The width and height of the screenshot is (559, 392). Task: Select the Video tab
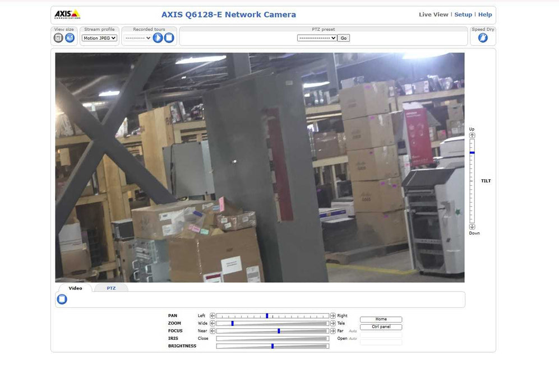pyautogui.click(x=75, y=288)
